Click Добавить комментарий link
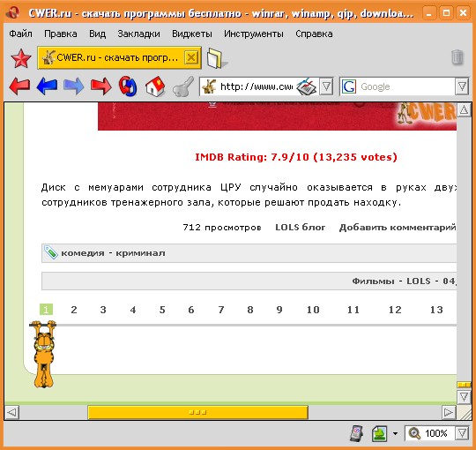 click(398, 228)
